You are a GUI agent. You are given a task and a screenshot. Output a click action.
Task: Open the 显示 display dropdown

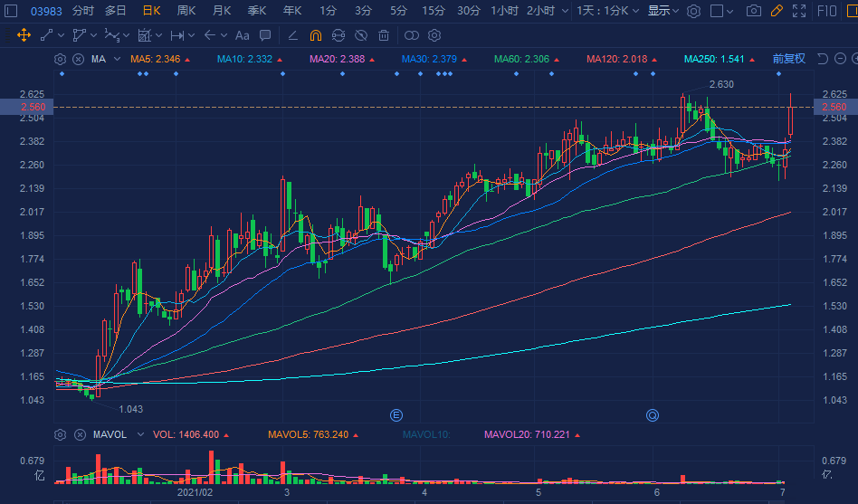pyautogui.click(x=663, y=11)
